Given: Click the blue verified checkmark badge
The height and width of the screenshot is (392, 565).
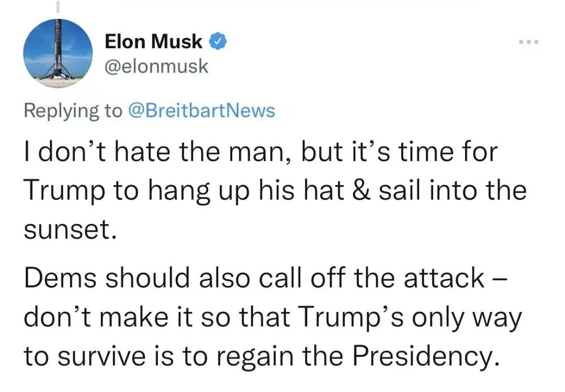Looking at the screenshot, I should pos(218,41).
